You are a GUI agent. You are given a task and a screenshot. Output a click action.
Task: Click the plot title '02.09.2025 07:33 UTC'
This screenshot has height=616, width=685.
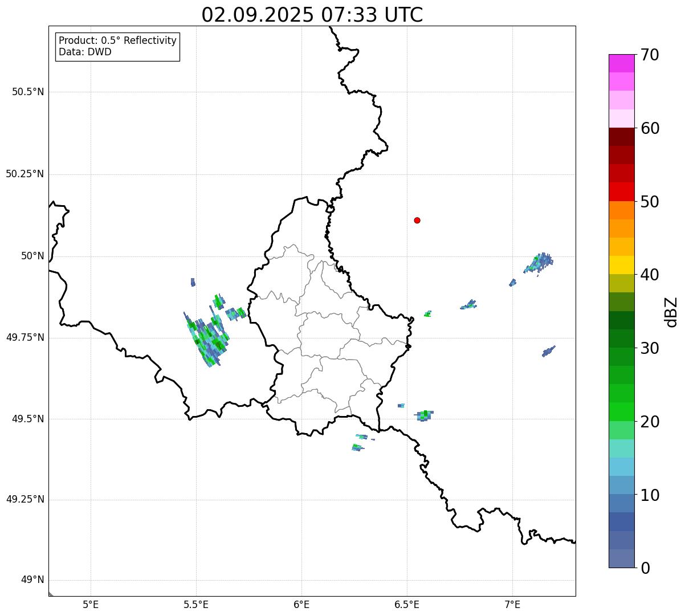click(x=312, y=15)
